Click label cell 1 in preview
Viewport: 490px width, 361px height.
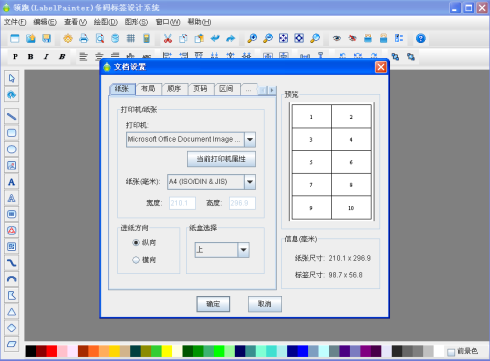tap(312, 117)
